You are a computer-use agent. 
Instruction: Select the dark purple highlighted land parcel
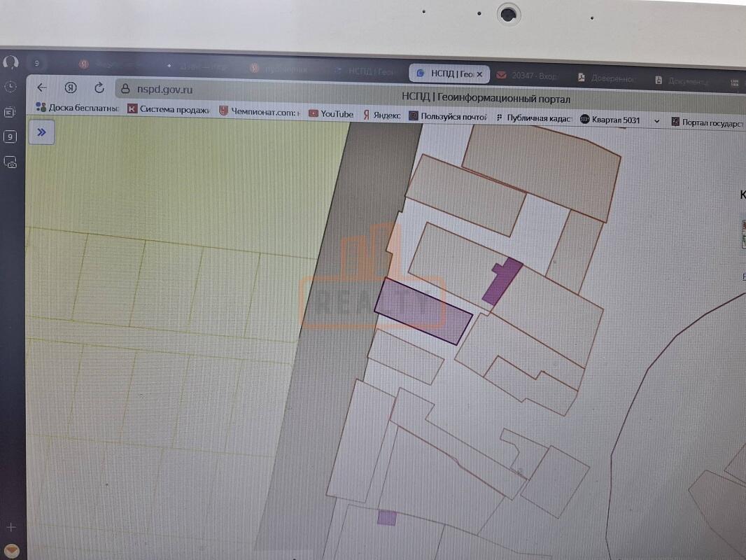click(x=422, y=311)
